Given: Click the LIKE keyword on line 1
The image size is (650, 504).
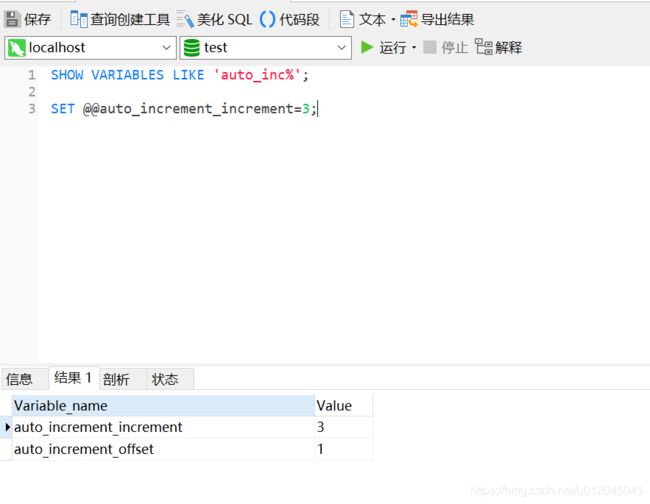Looking at the screenshot, I should pyautogui.click(x=189, y=75).
